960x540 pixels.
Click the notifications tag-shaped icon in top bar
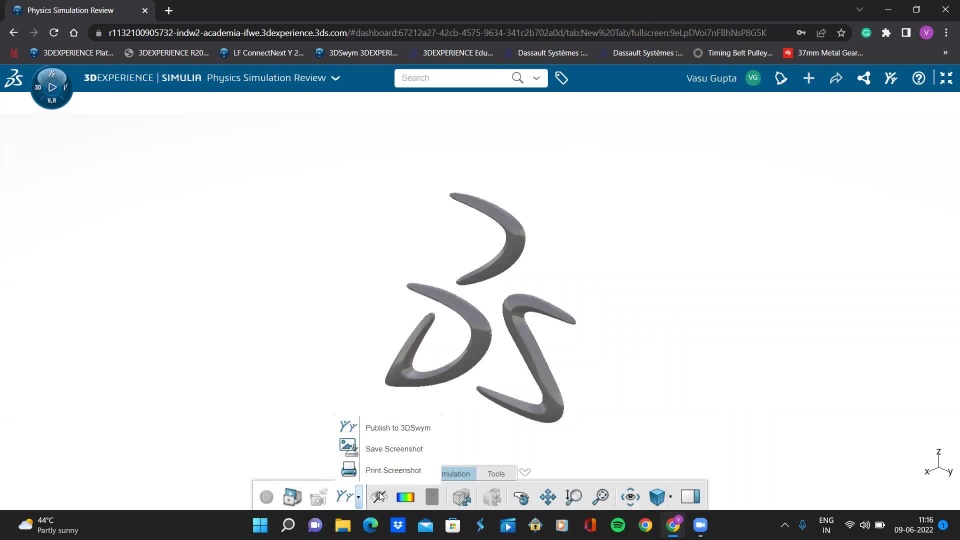click(x=781, y=78)
